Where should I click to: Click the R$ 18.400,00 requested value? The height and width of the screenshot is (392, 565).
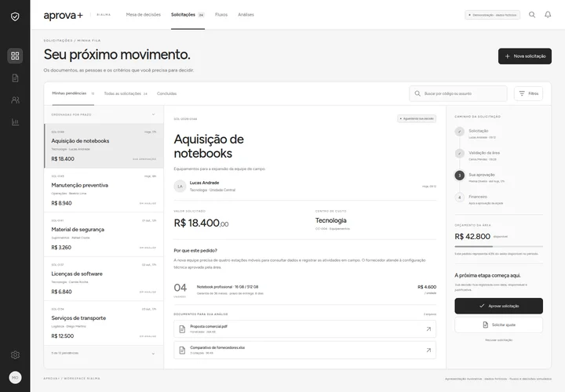[x=201, y=223]
